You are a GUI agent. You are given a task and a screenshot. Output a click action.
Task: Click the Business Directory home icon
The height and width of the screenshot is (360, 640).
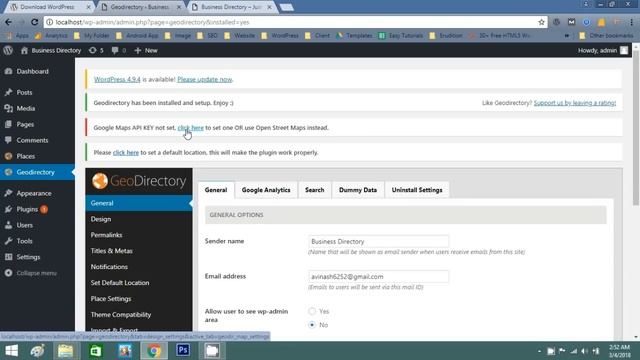coord(24,50)
